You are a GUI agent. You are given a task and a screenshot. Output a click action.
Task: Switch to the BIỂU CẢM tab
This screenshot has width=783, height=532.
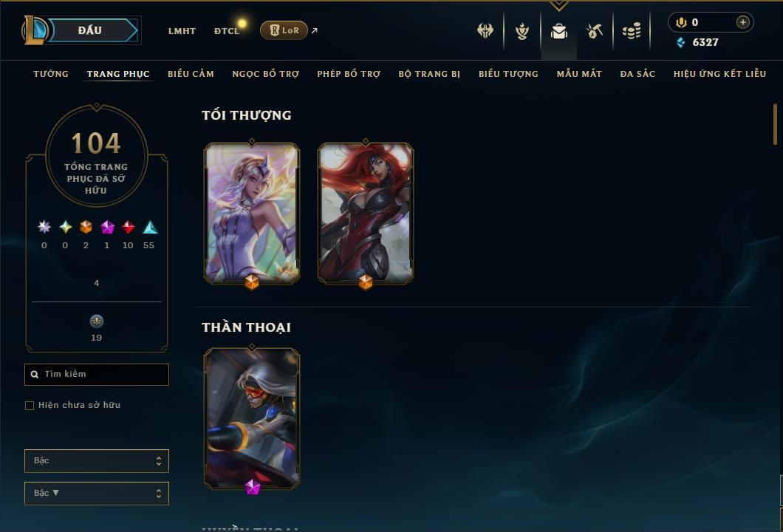(x=191, y=73)
